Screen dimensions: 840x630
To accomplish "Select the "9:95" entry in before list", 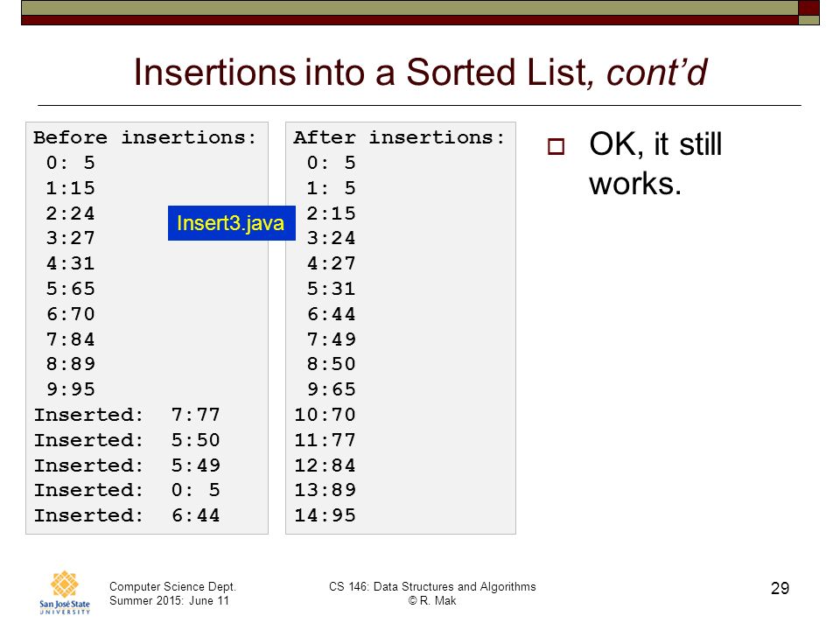I will point(70,388).
